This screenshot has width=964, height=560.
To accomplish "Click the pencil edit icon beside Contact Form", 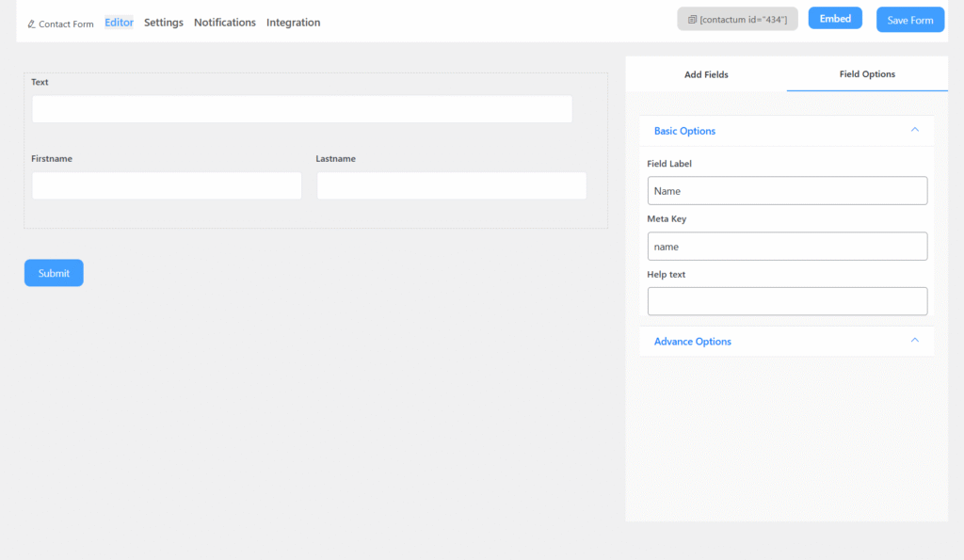I will 31,24.
